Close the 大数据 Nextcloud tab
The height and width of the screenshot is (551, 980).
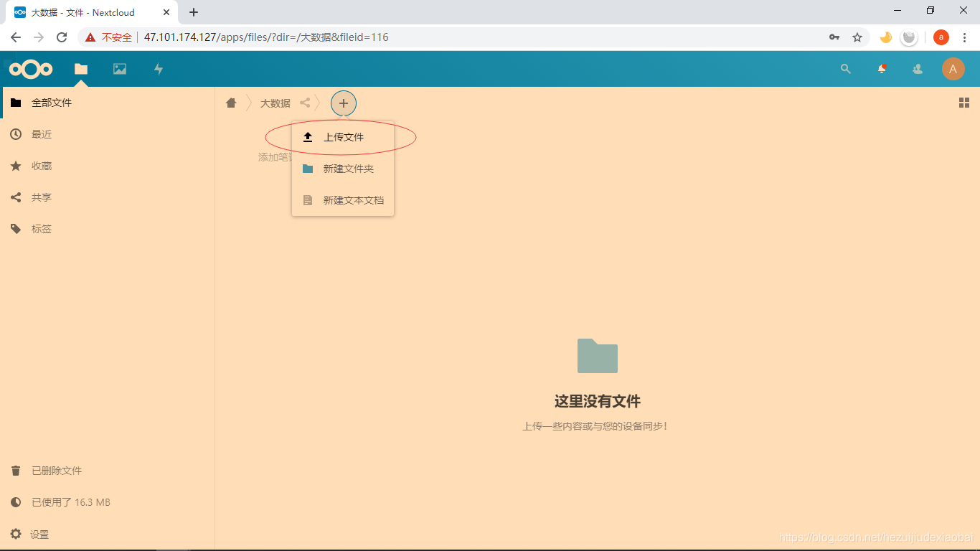coord(166,12)
